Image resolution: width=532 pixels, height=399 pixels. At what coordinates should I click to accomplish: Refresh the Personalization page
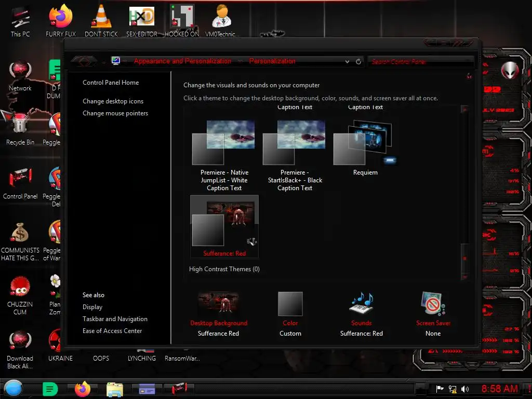358,61
